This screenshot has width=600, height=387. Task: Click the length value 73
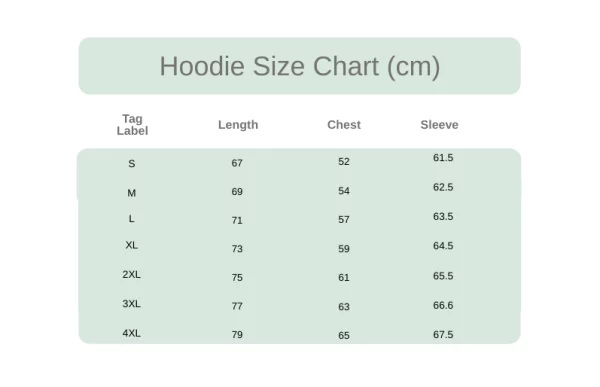point(237,249)
